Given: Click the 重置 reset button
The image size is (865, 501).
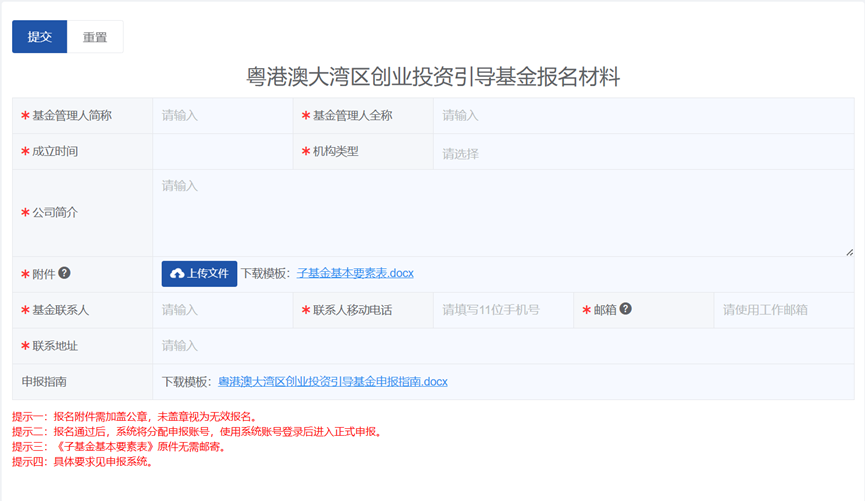Looking at the screenshot, I should pyautogui.click(x=95, y=37).
